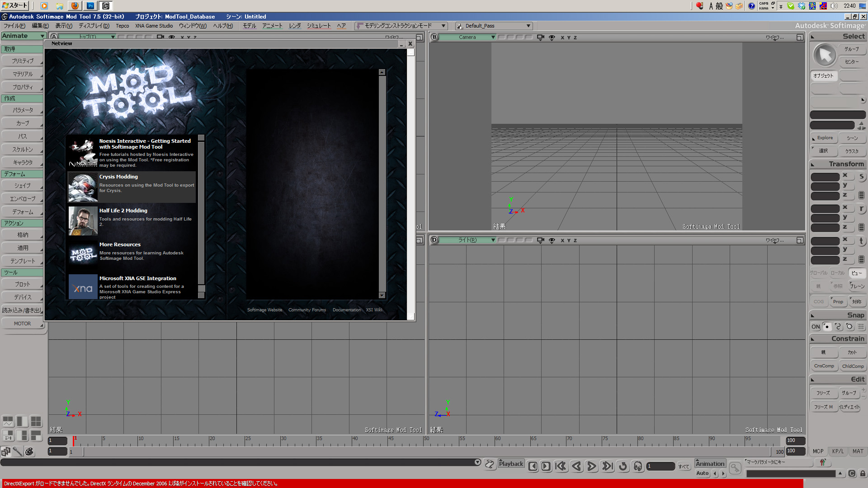Click the audio headphones playback icon

[638, 466]
